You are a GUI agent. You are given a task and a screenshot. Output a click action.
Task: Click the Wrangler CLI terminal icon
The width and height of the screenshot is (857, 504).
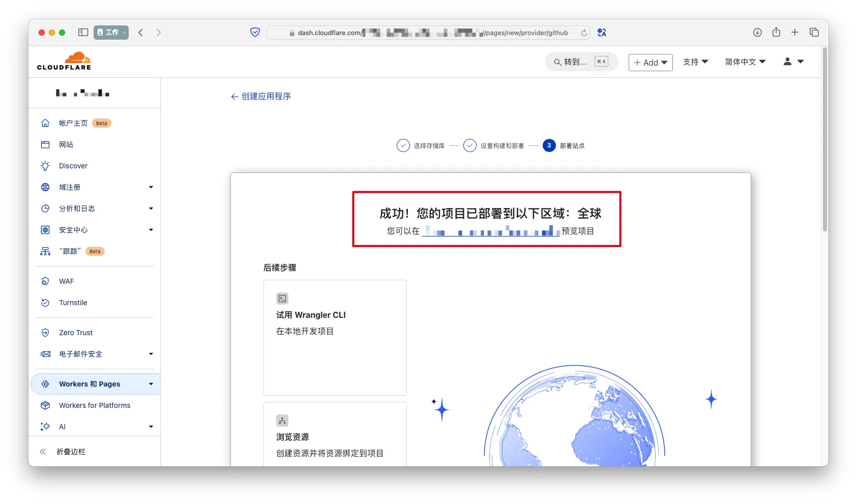pyautogui.click(x=282, y=299)
